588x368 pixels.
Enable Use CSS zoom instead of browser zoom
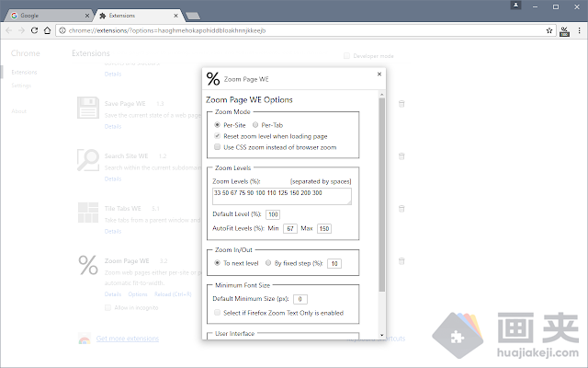pyautogui.click(x=218, y=146)
